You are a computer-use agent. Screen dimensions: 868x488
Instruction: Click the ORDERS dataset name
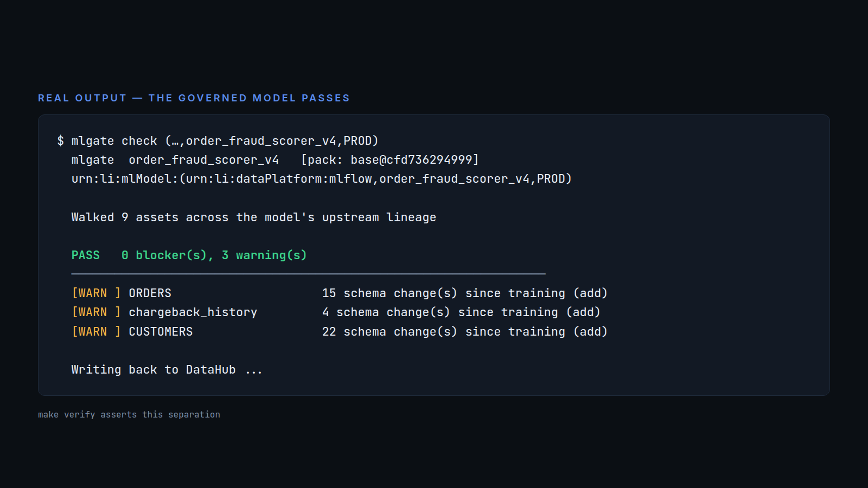tap(150, 293)
